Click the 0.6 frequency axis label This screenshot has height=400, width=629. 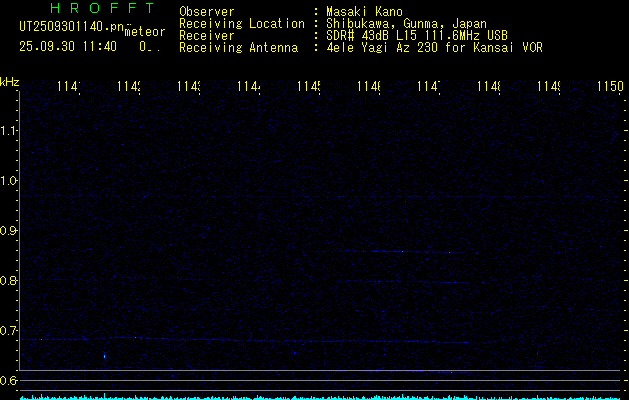coord(8,380)
